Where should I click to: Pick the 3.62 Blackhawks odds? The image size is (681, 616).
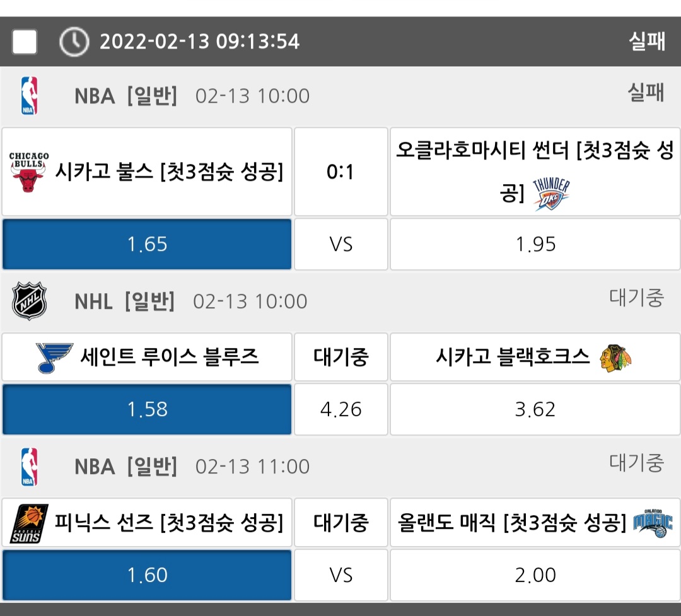pyautogui.click(x=535, y=410)
